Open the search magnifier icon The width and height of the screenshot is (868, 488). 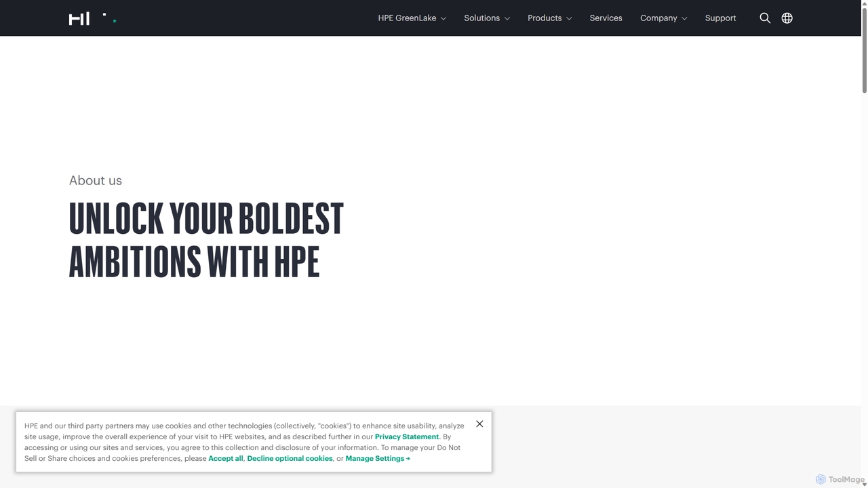pos(765,18)
